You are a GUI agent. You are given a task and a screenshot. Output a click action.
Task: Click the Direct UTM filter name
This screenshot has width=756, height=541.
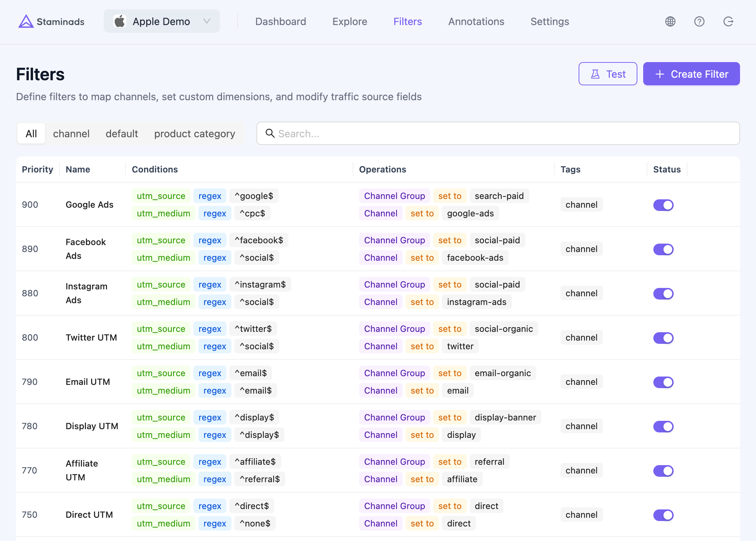coord(89,515)
